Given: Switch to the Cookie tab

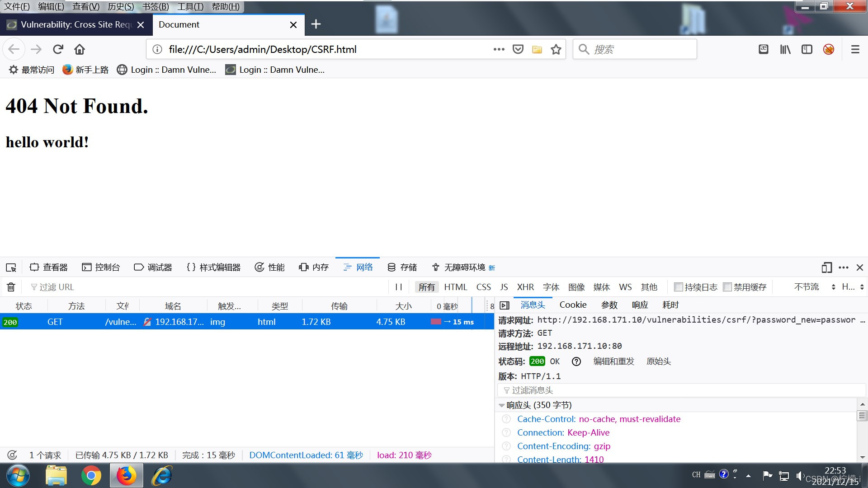Looking at the screenshot, I should tap(573, 305).
